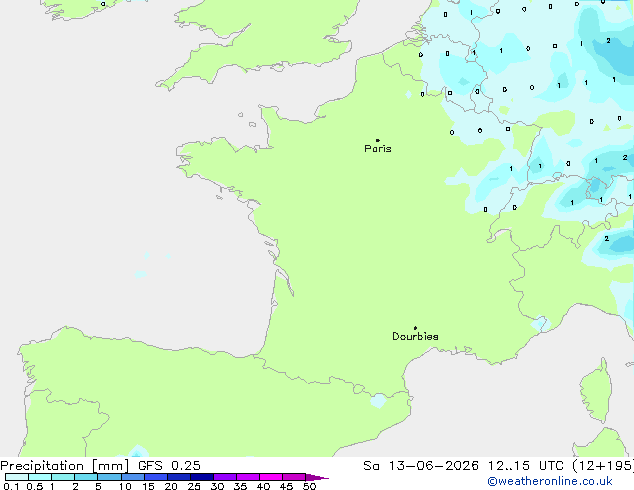The height and width of the screenshot is (490, 634).
Task: Click the 'Precipitation [mm]' title text
Action: click(x=65, y=466)
